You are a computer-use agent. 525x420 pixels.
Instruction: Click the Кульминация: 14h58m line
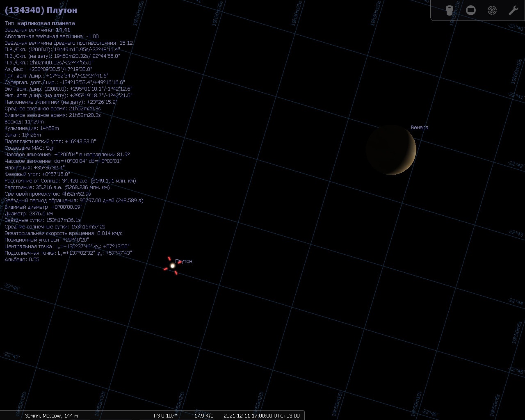[32, 128]
